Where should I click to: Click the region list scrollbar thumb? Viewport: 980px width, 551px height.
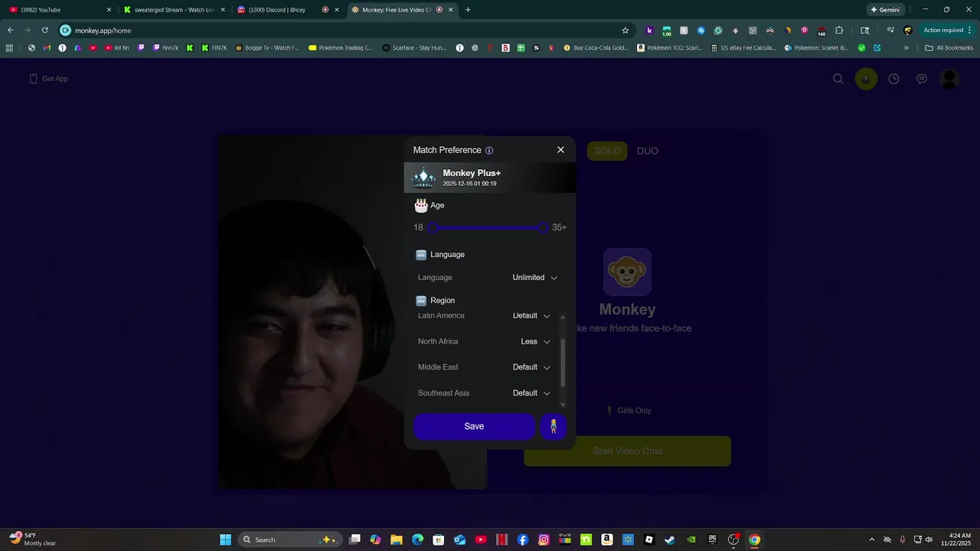click(563, 363)
